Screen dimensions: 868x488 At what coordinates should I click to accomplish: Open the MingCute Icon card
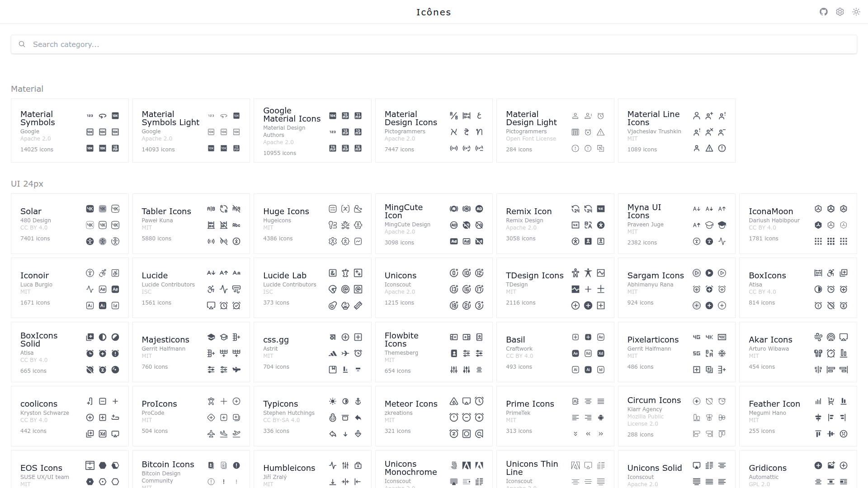pos(434,224)
